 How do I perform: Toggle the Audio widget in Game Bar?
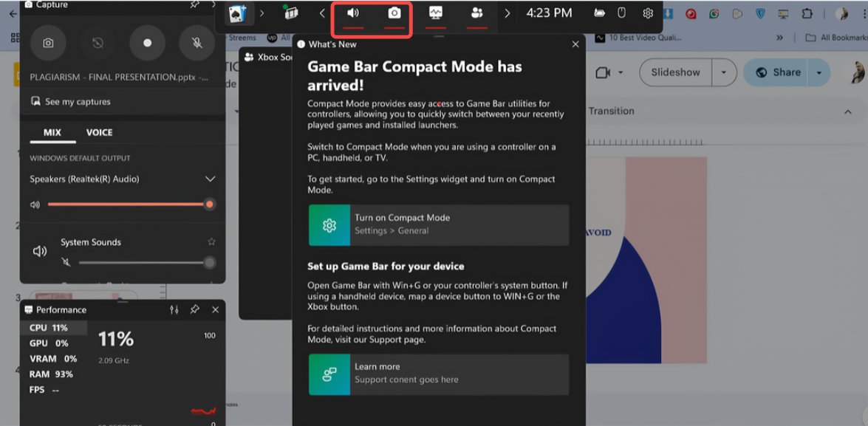coord(352,13)
